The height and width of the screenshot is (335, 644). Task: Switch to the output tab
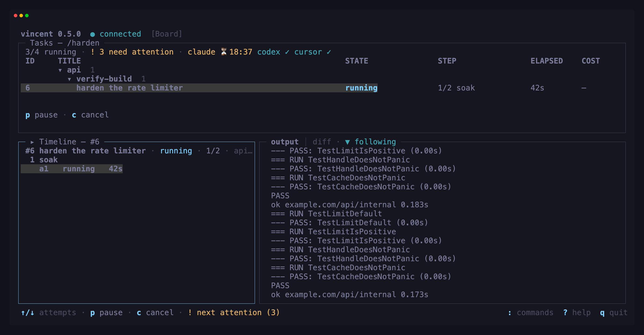(285, 142)
